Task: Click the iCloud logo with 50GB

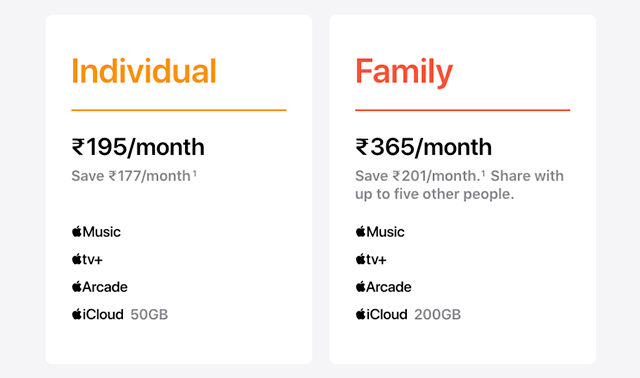Action: tap(98, 314)
